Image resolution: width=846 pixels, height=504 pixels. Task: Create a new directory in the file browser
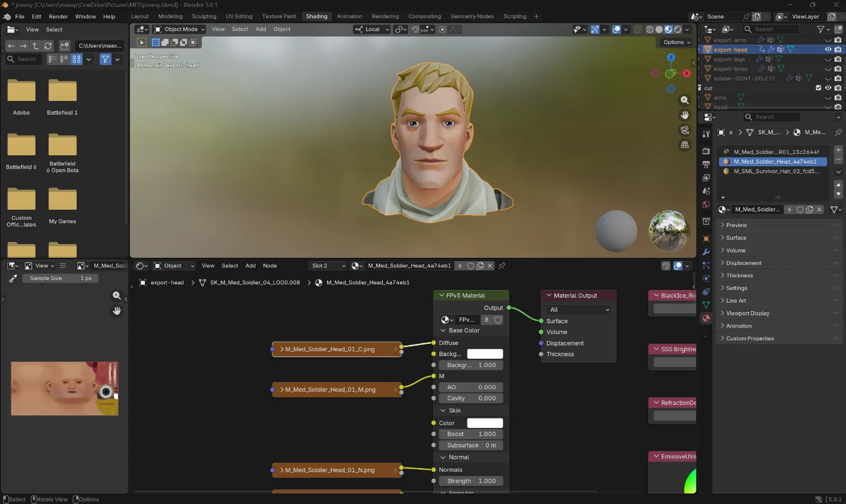(65, 46)
